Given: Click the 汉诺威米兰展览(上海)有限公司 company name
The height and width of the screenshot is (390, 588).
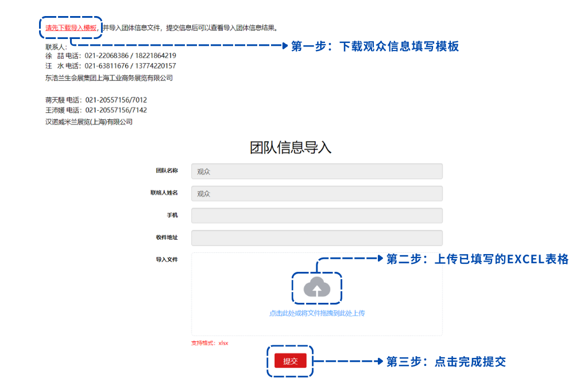Looking at the screenshot, I should click(x=89, y=122).
